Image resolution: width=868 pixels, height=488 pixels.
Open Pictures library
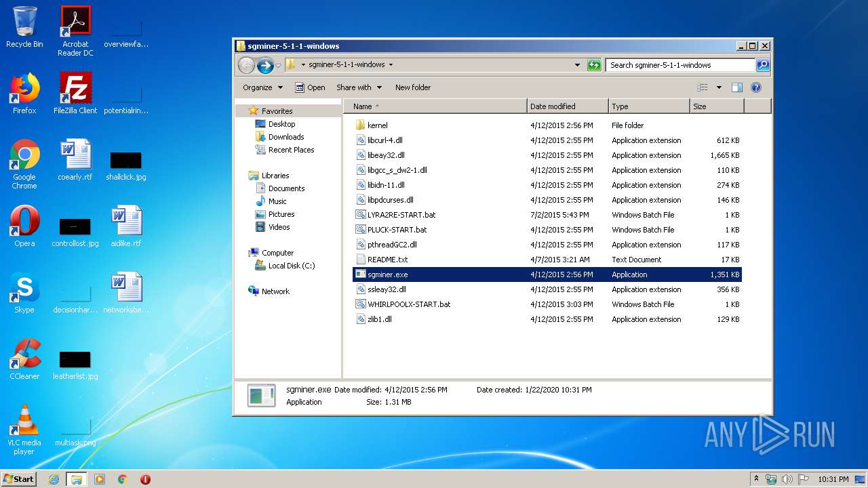(275, 214)
